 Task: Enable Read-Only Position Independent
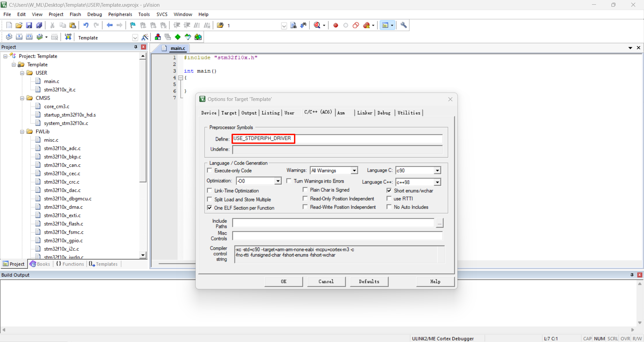click(305, 198)
